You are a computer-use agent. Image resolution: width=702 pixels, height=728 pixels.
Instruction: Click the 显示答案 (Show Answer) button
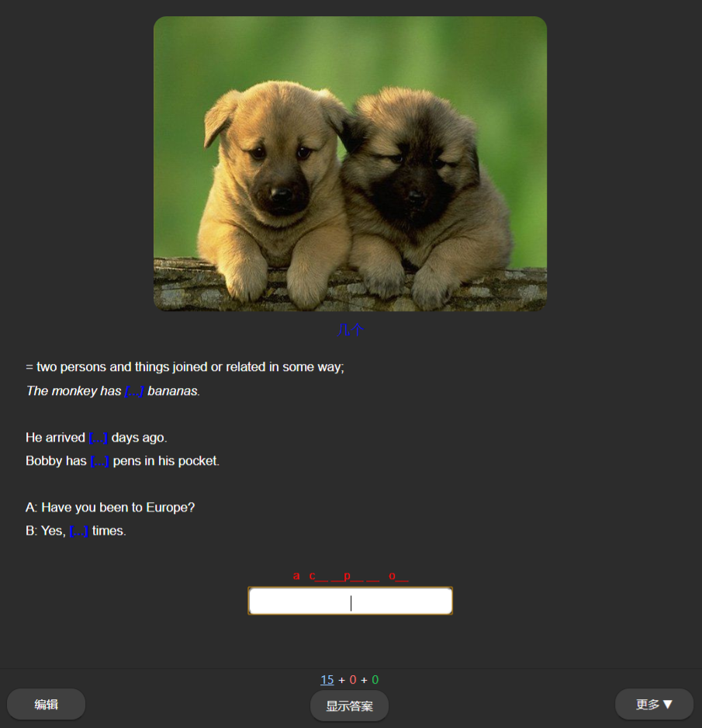tap(349, 705)
